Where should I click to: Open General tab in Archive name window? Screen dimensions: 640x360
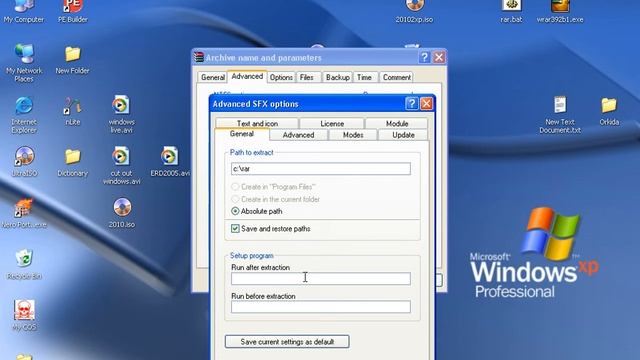coord(213,77)
